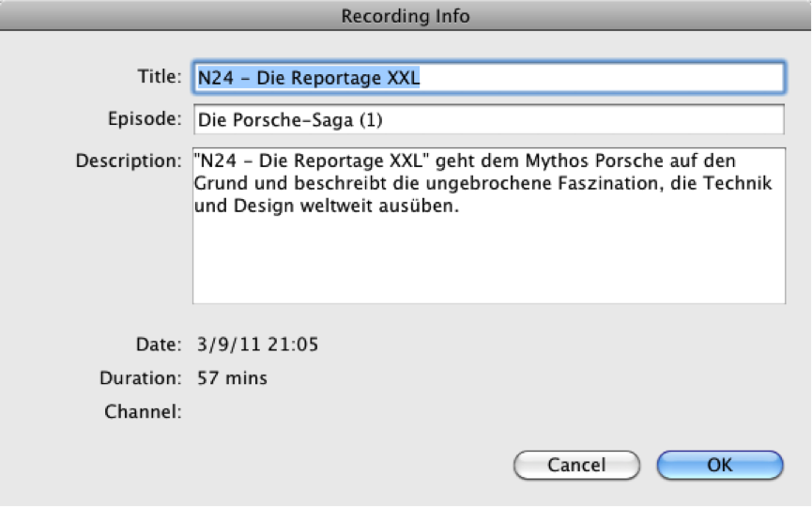The height and width of the screenshot is (507, 812).
Task: Click the Recording Info window title
Action: (x=406, y=16)
